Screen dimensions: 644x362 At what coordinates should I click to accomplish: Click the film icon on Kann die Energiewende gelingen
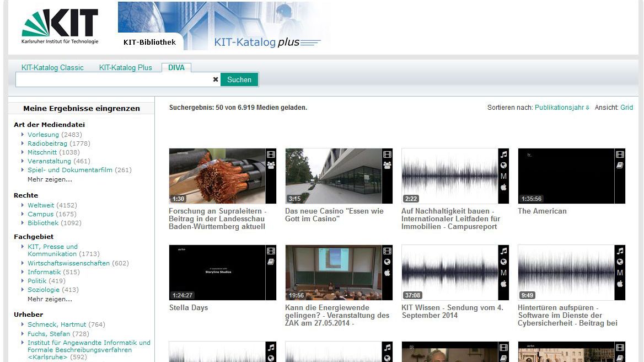[387, 251]
